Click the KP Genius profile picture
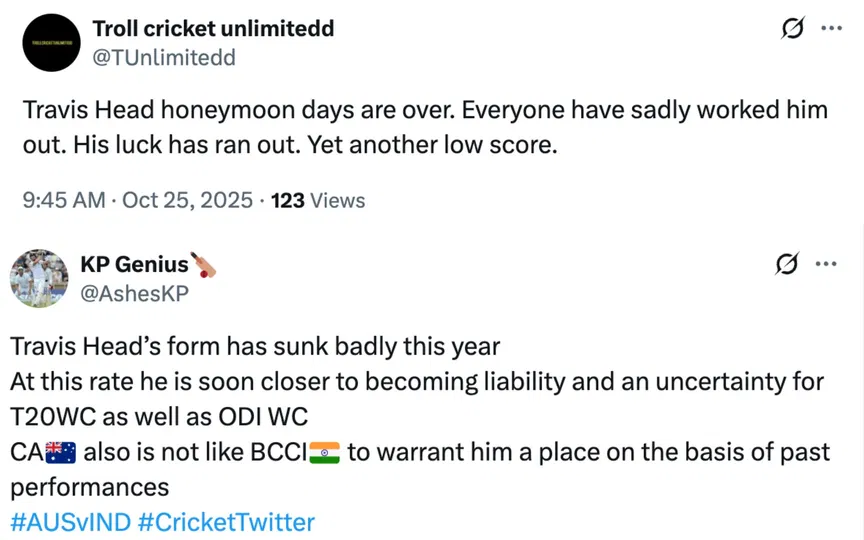 (x=39, y=277)
